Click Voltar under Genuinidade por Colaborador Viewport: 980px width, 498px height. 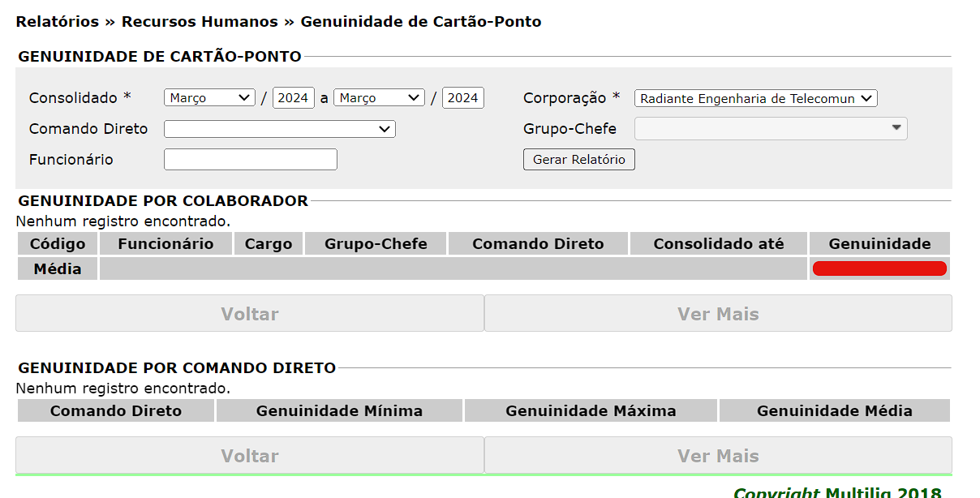250,314
